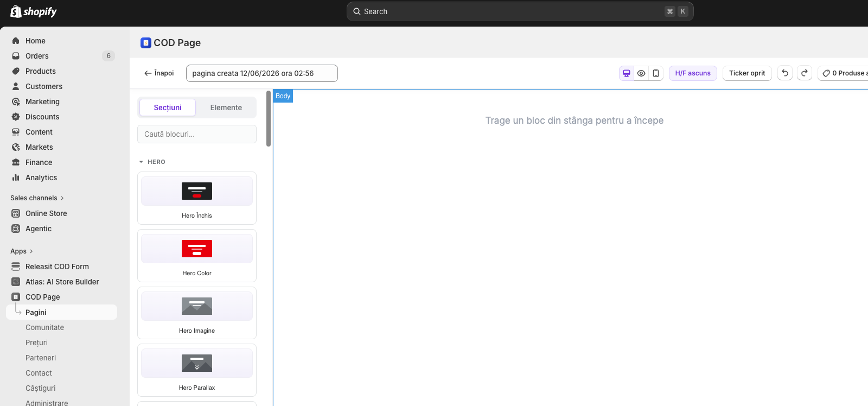Open Products via its tag icon

pos(16,71)
